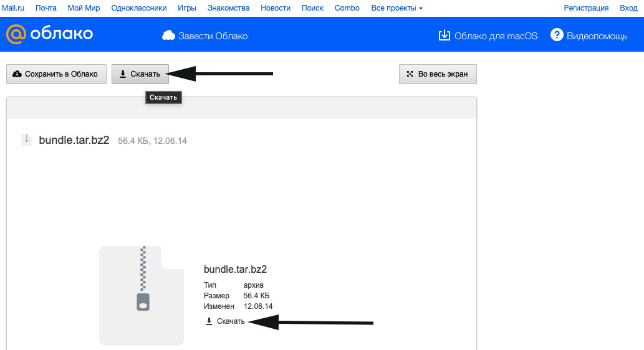Screen dimensions: 644x350
Task: Open the Видеопомощь link text
Action: (x=597, y=36)
